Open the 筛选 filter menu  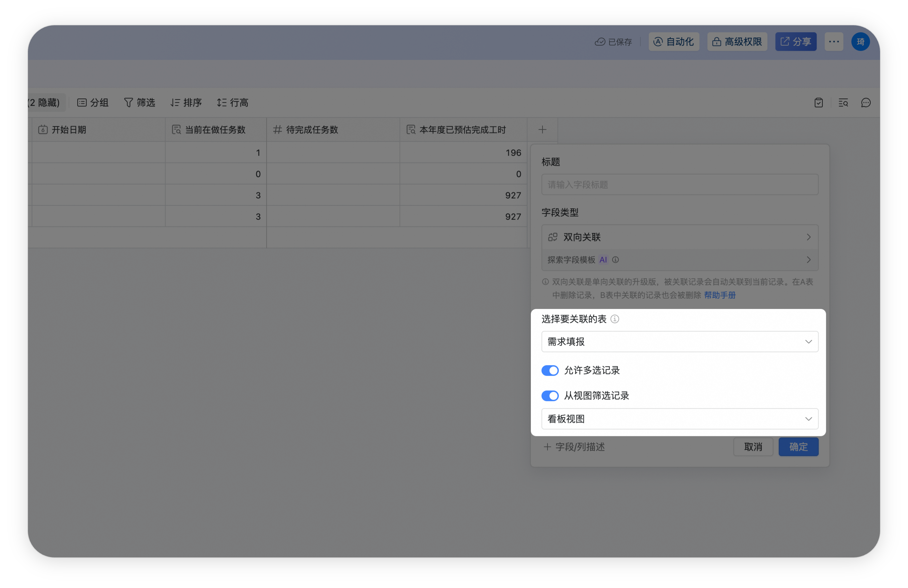(x=140, y=102)
